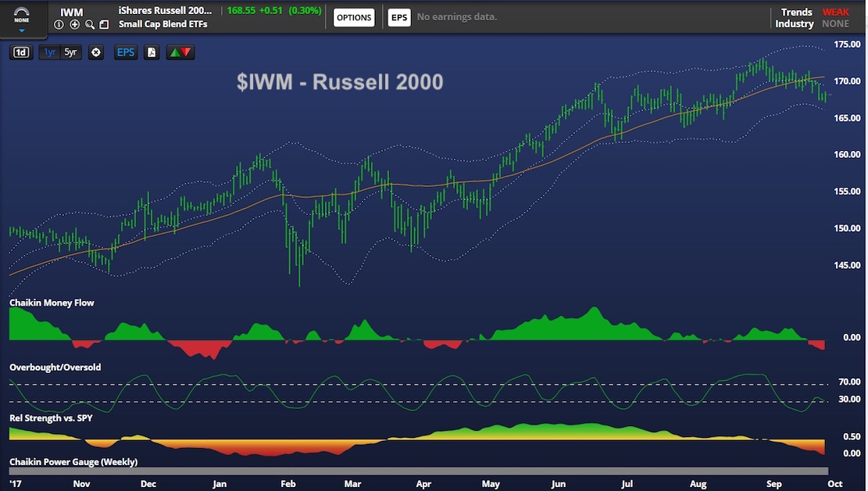This screenshot has width=868, height=491.
Task: Click the Jun label on time axis
Action: [558, 484]
